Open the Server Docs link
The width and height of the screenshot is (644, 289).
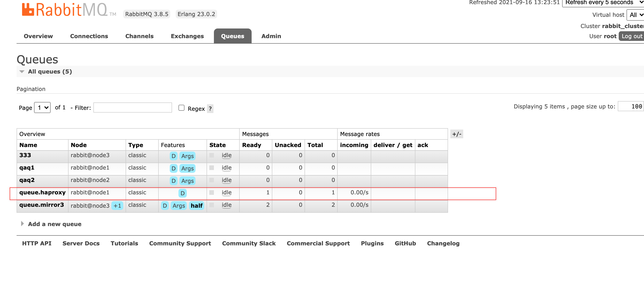81,244
